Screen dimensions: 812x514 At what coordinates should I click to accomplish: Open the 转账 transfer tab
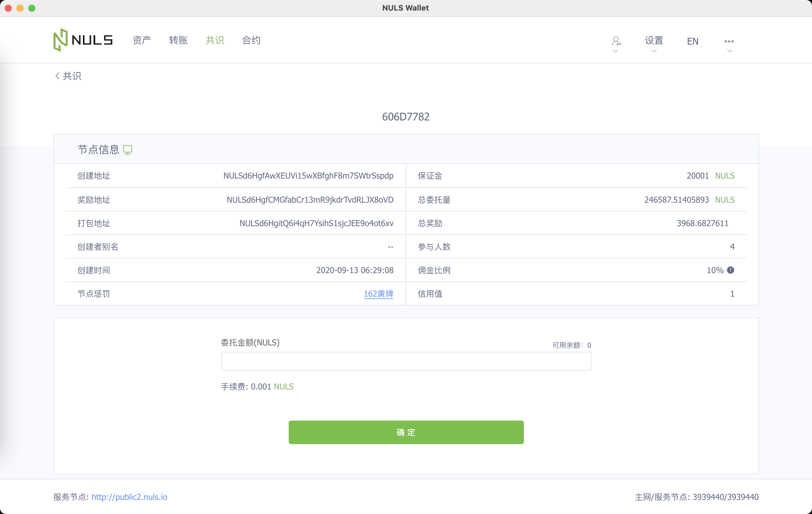(178, 41)
